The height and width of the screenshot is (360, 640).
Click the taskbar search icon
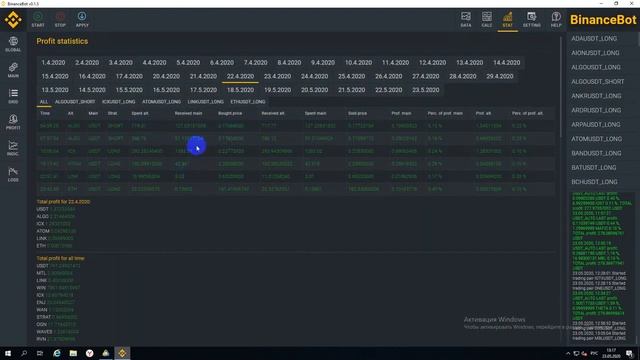(x=24, y=353)
